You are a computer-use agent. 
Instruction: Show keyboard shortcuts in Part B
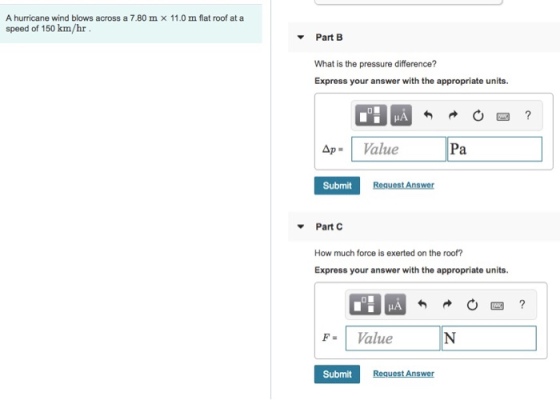[x=503, y=116]
